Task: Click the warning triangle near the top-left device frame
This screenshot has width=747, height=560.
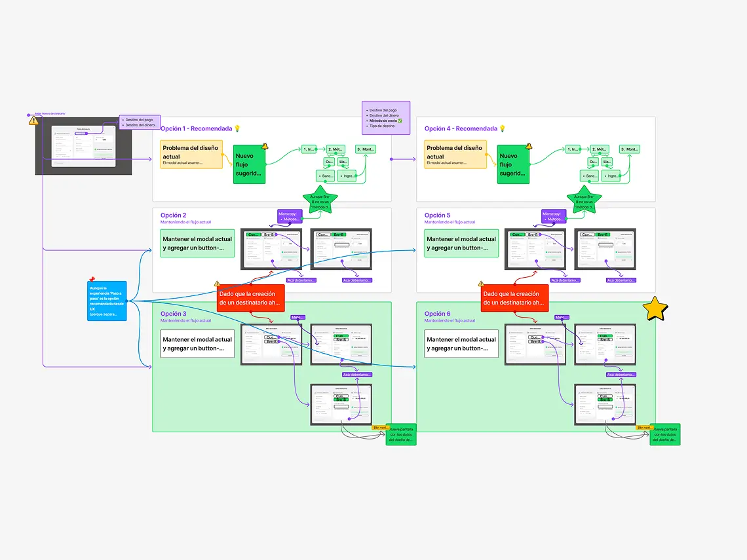Action: point(33,119)
